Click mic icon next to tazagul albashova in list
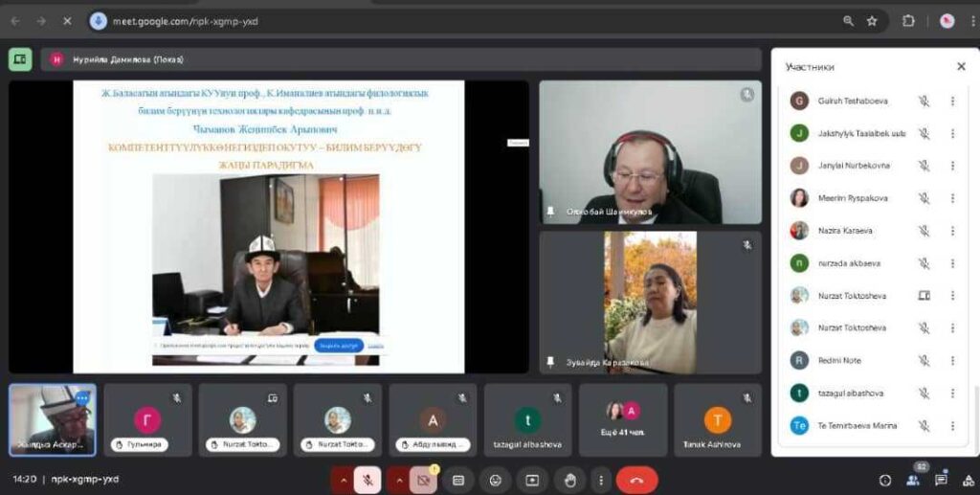The height and width of the screenshot is (495, 980). [x=924, y=394]
